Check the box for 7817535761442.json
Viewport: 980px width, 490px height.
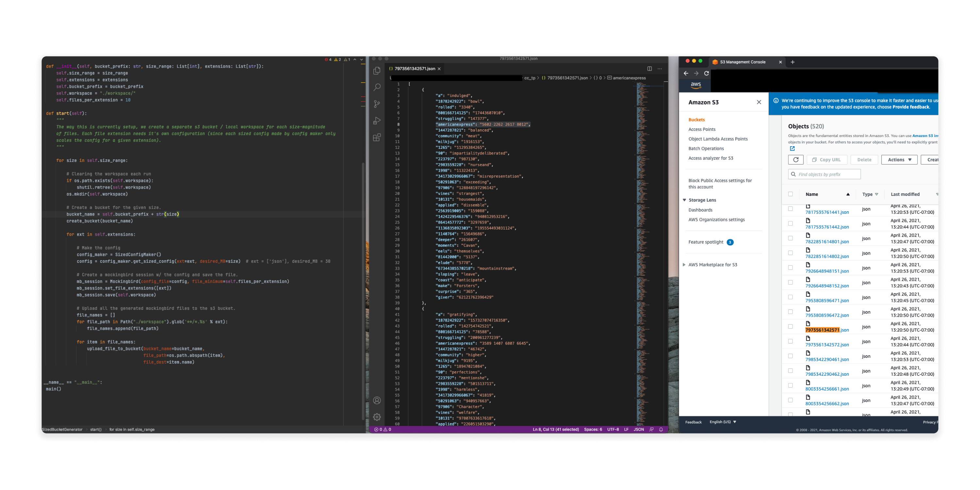790,224
